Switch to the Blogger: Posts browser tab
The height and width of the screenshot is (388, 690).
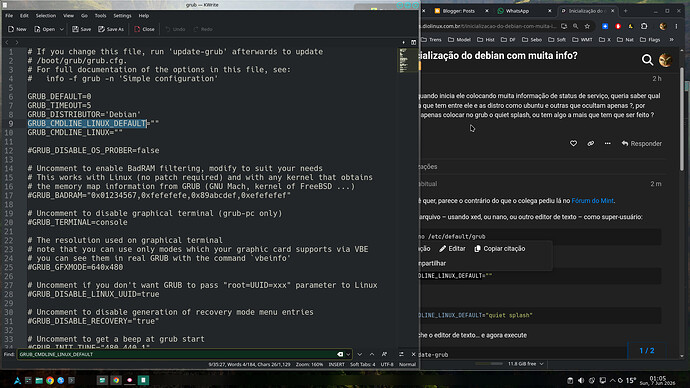458,11
